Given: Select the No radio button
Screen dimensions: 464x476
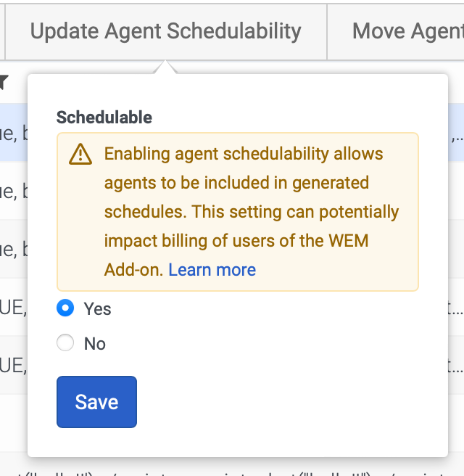Looking at the screenshot, I should (65, 343).
